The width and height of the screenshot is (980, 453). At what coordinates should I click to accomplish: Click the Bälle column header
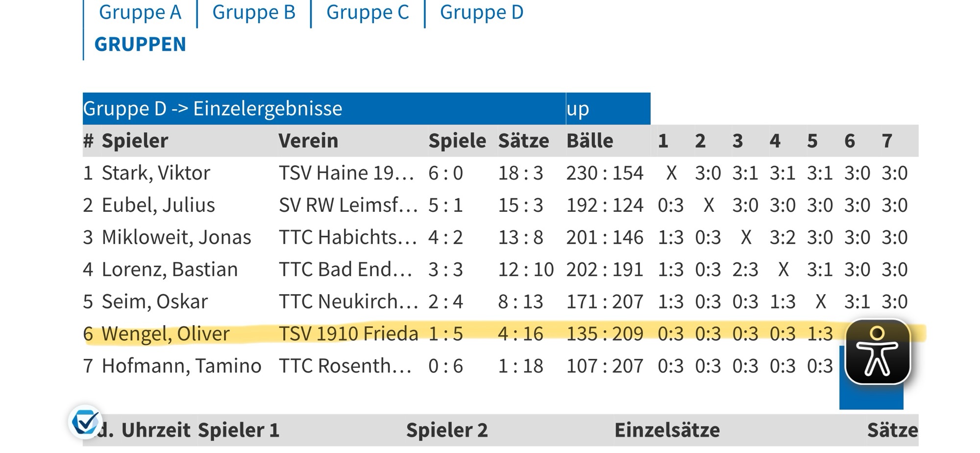589,141
